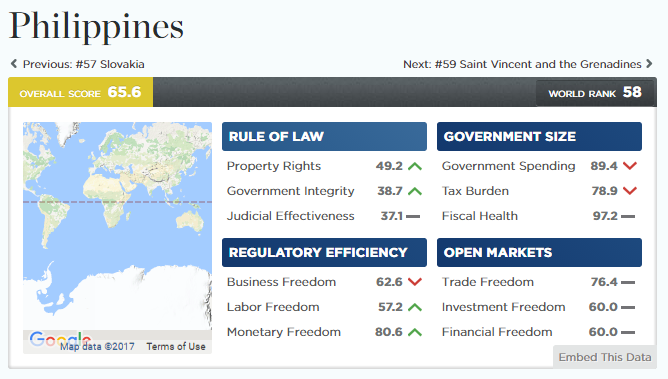Select the Open Markets header
Screen dimensions: 668x379
(539, 253)
